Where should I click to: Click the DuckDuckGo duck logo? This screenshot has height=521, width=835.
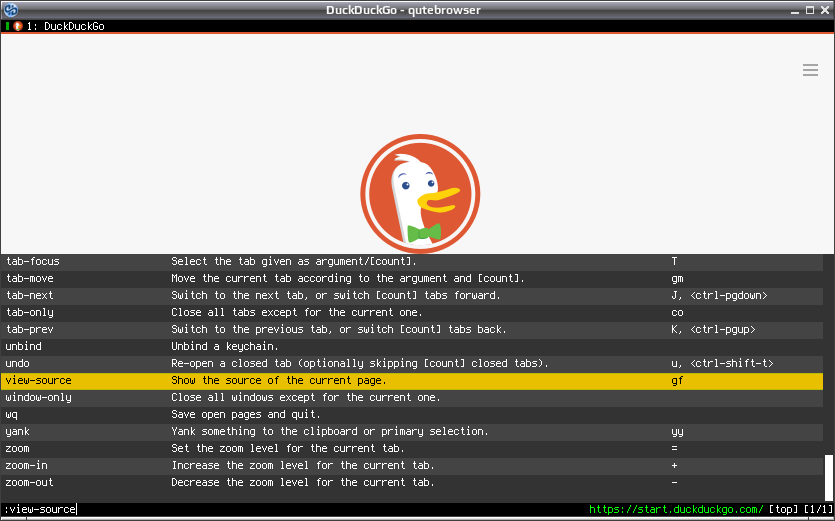[420, 194]
